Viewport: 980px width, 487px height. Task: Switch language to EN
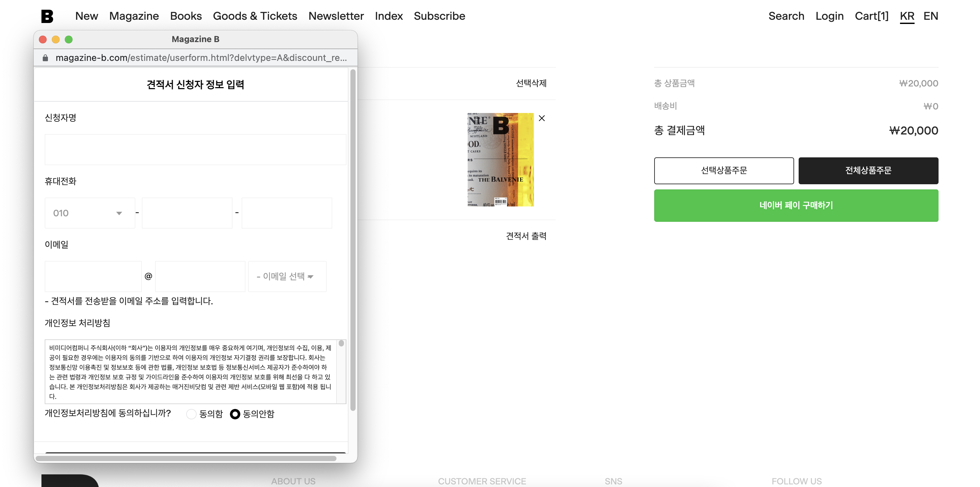tap(930, 16)
